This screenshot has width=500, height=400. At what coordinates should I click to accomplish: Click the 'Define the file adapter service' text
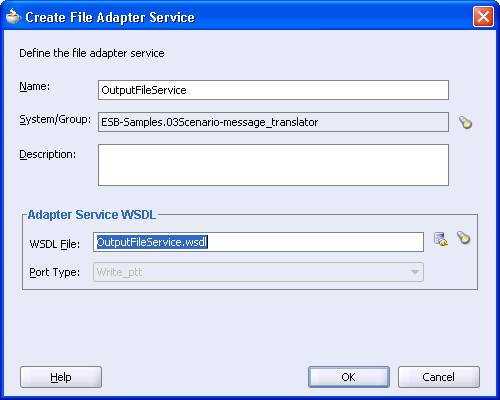(x=92, y=53)
